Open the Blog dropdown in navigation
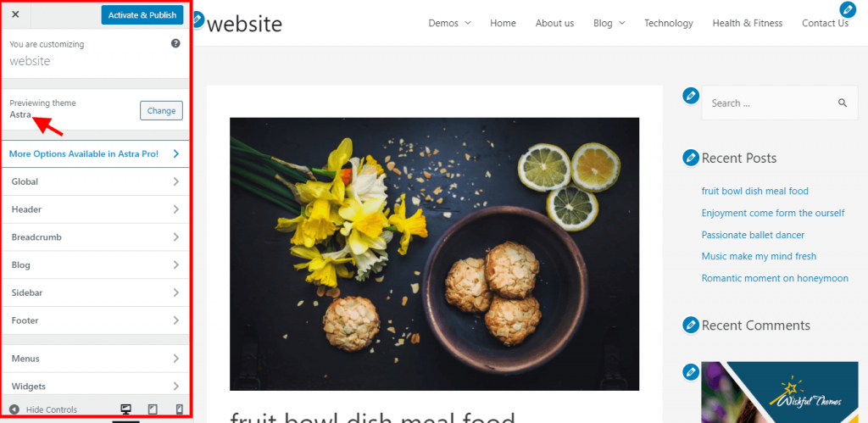 609,23
